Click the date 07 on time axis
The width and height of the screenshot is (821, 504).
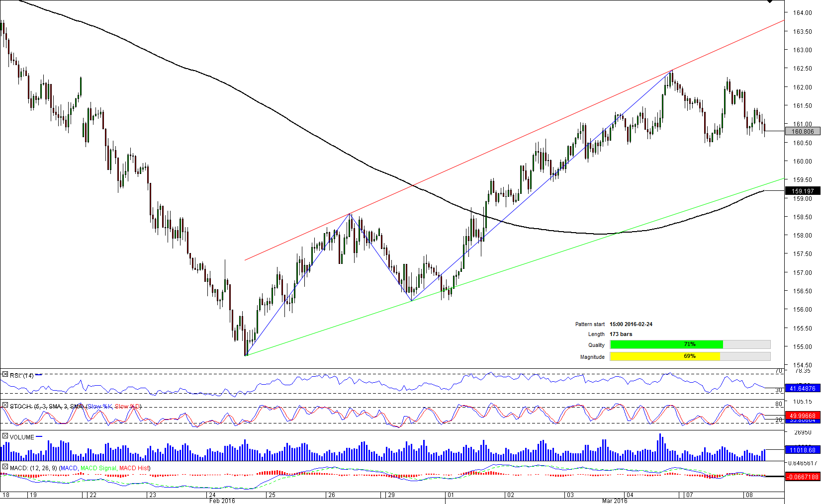(x=689, y=495)
